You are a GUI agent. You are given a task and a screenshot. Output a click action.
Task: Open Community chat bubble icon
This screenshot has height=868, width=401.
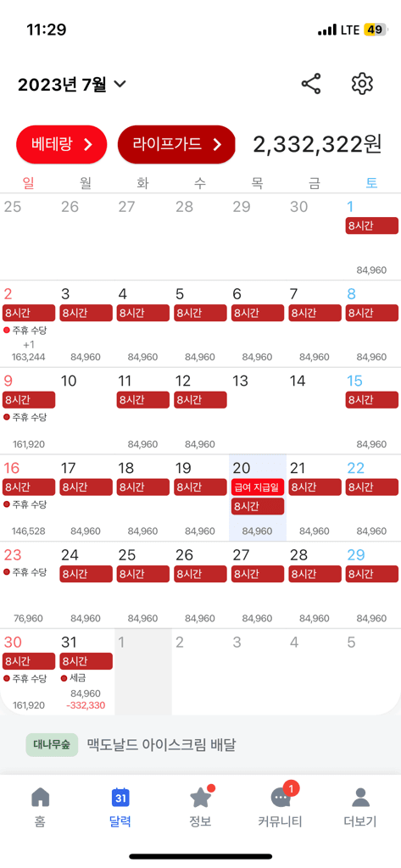point(282,796)
